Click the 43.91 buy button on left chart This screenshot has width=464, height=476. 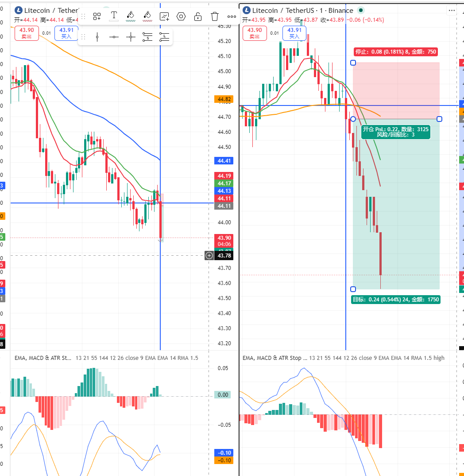pyautogui.click(x=66, y=33)
